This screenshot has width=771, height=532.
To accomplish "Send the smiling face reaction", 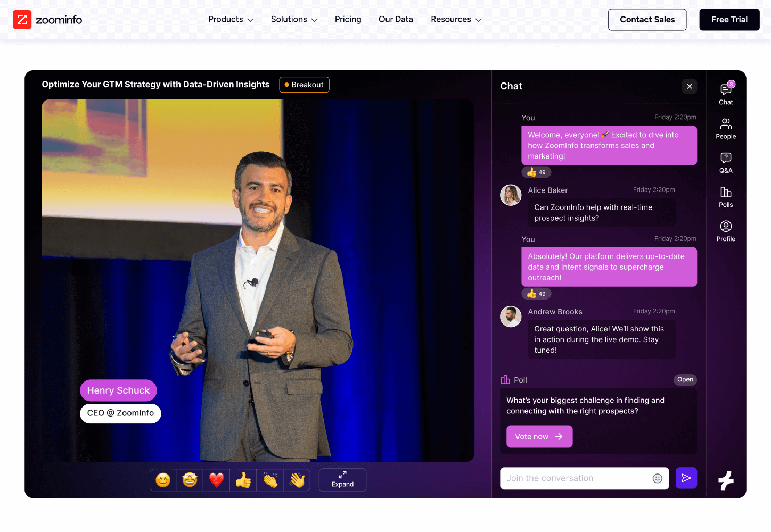I will point(163,480).
